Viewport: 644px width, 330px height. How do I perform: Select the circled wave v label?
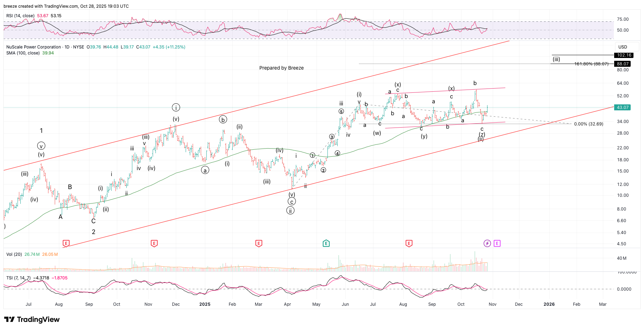tap(41, 146)
